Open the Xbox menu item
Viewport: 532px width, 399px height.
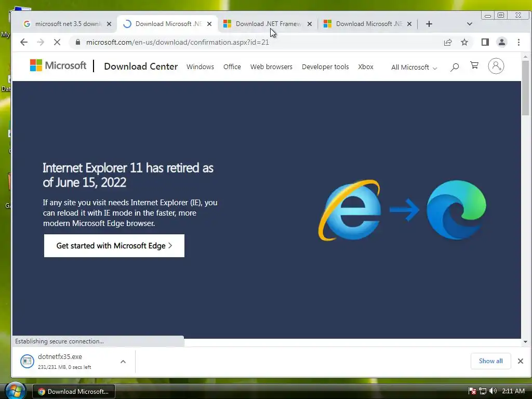[x=366, y=67]
